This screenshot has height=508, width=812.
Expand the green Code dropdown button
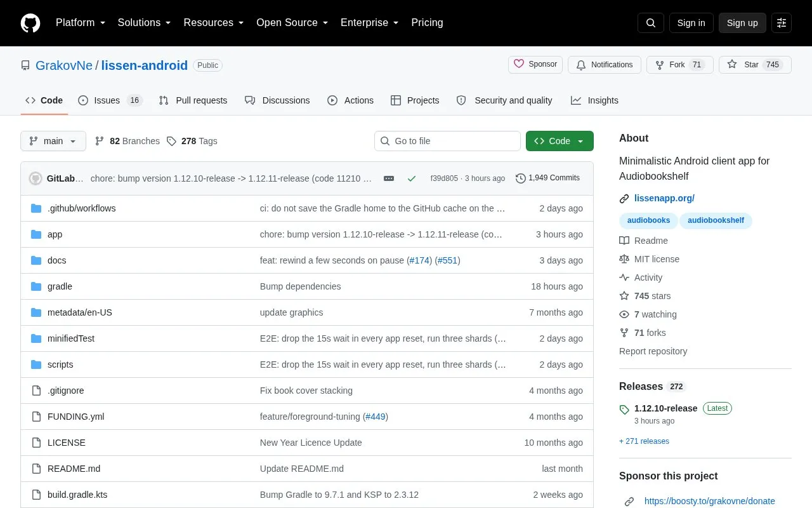pyautogui.click(x=560, y=141)
